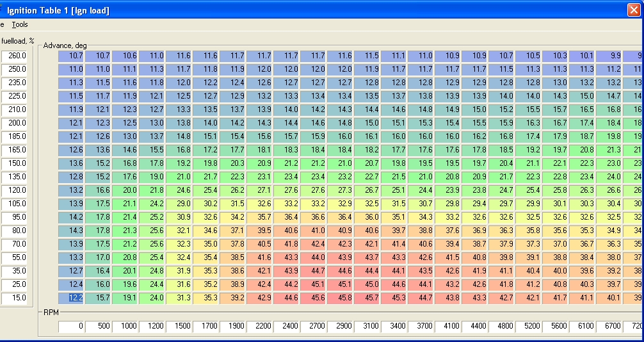Edit the 1500 RPM axis field

[x=179, y=326]
